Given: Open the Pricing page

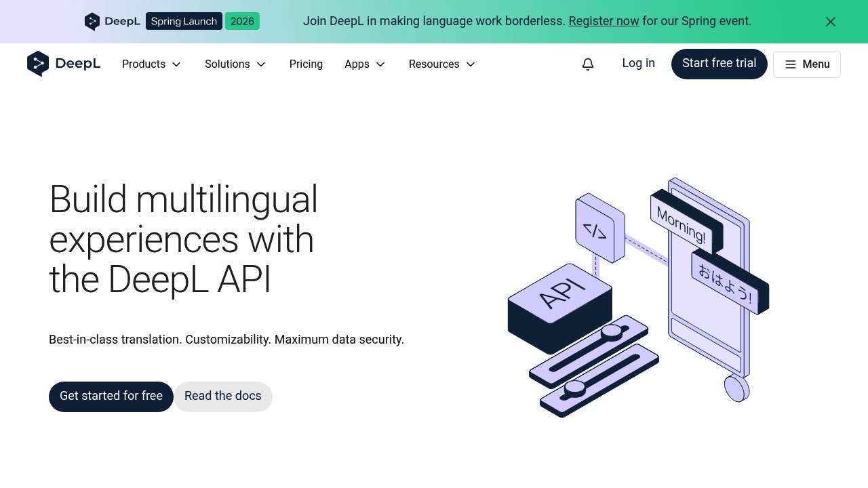Looking at the screenshot, I should tap(306, 64).
